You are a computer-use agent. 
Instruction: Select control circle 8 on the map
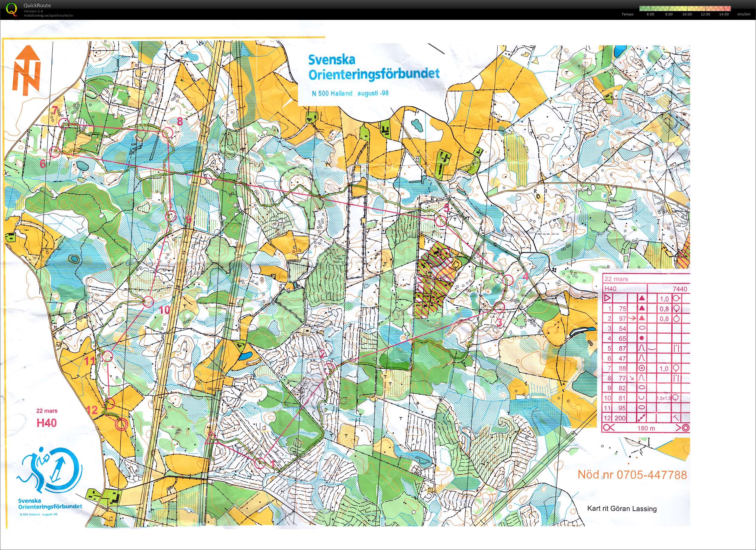[168, 132]
